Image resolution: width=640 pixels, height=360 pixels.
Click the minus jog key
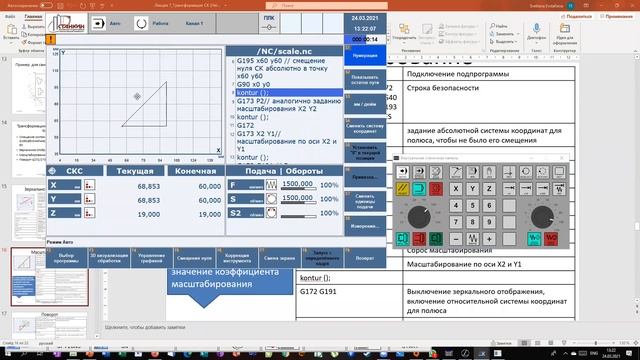[x=456, y=239]
